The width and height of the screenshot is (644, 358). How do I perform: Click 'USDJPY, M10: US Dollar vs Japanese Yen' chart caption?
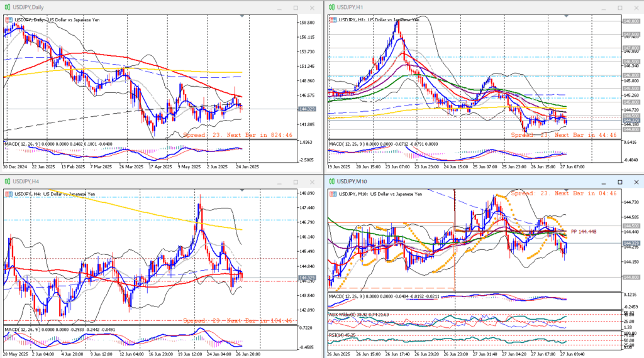tap(380, 194)
